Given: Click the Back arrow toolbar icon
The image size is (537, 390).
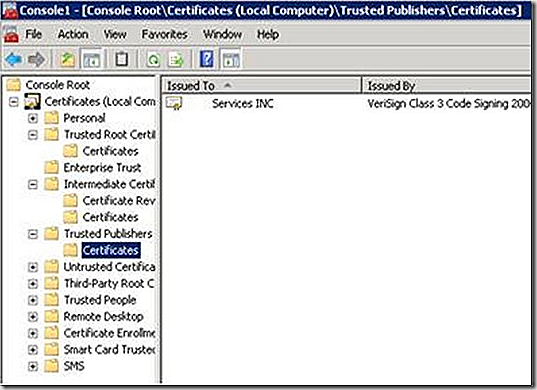Looking at the screenshot, I should point(13,60).
